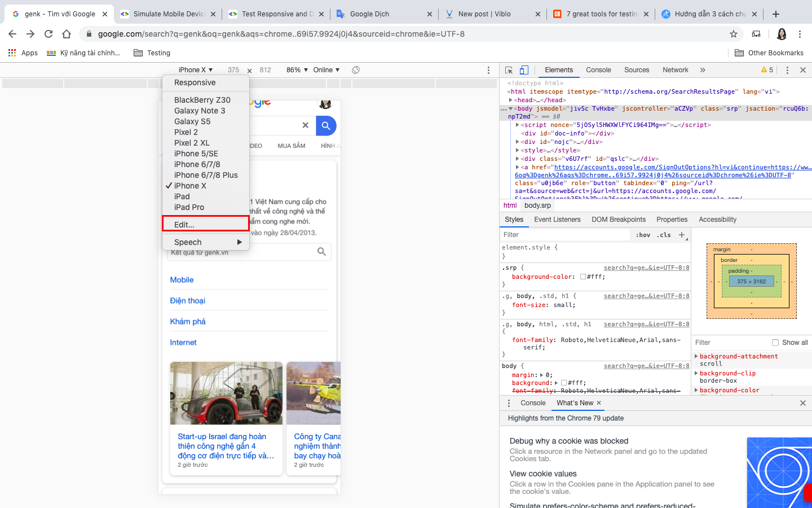Switch to the Console tab
Viewport: 812px width, 508px height.
pos(598,70)
